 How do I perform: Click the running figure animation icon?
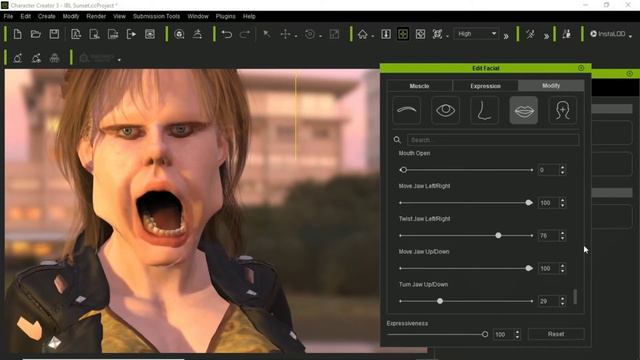click(x=531, y=34)
